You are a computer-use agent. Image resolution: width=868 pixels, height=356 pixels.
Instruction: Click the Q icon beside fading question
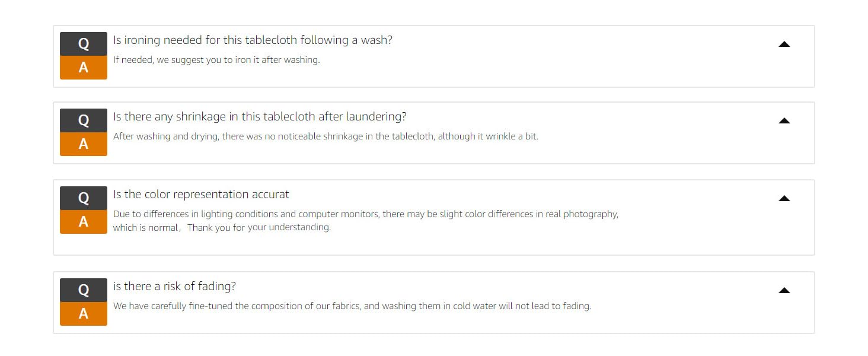coord(84,290)
